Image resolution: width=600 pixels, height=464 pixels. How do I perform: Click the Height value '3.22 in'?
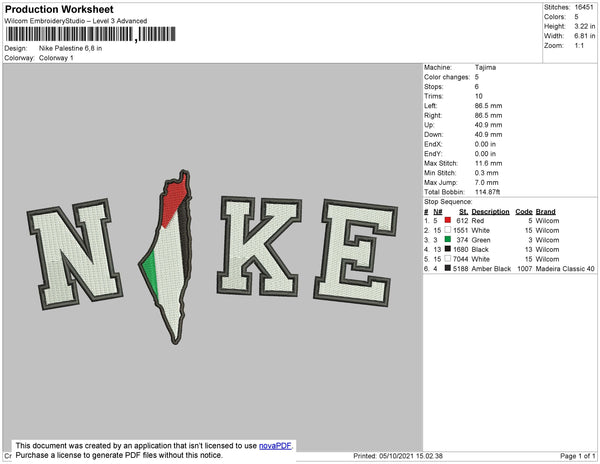pyautogui.click(x=585, y=26)
